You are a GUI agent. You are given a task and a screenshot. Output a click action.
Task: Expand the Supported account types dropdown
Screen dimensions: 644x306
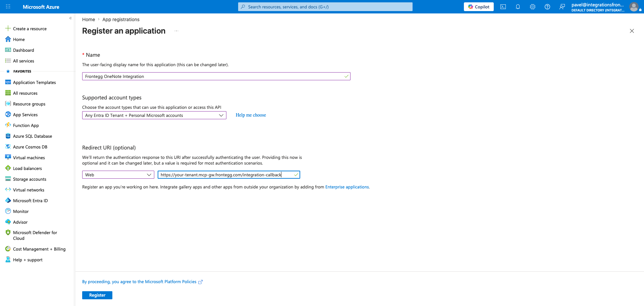154,115
